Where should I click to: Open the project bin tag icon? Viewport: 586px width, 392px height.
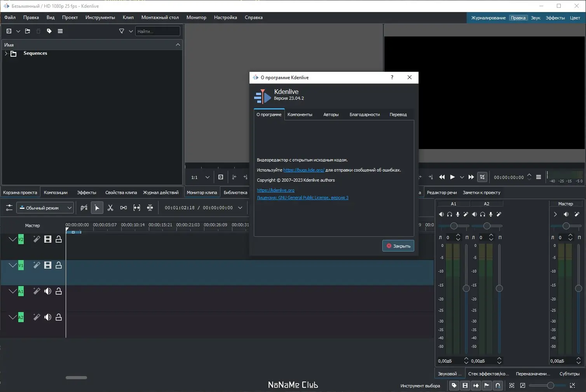(x=49, y=31)
